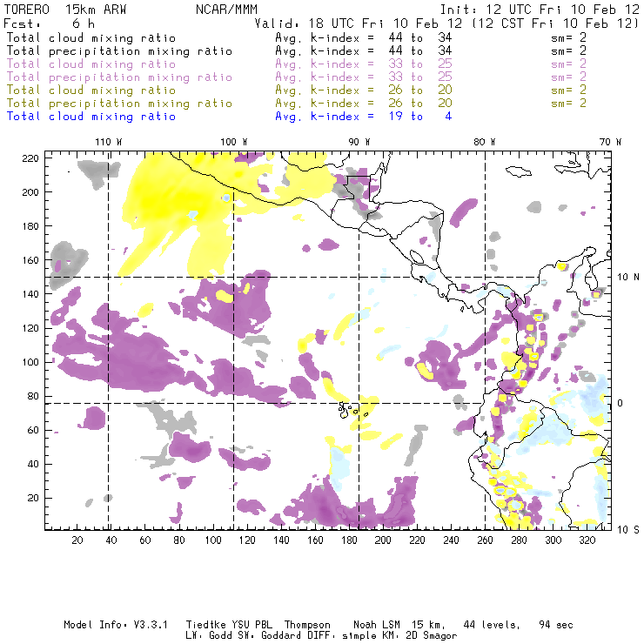The image size is (644, 644).
Task: Select the "80 W" longitude label
Action: (484, 142)
